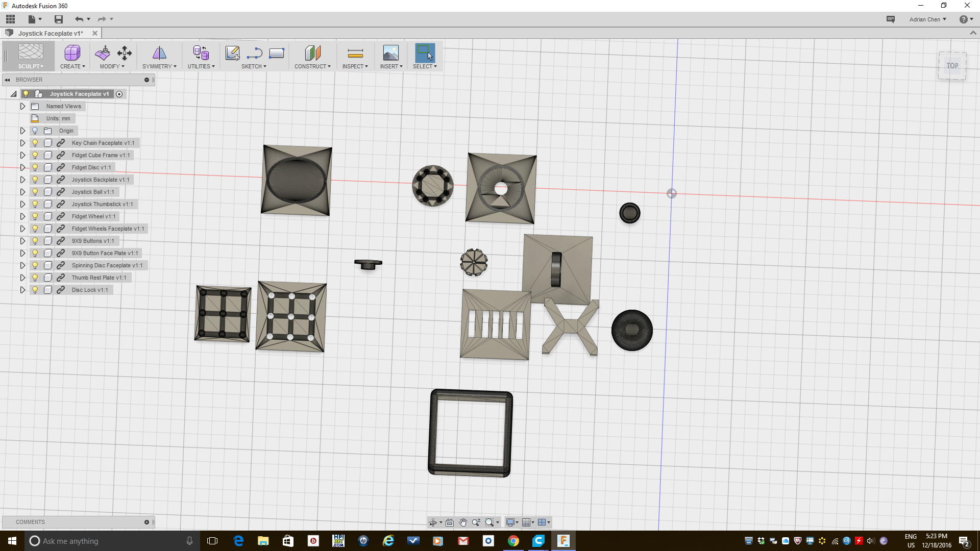The height and width of the screenshot is (551, 980).
Task: Save the document with the disk icon
Action: coord(59,19)
